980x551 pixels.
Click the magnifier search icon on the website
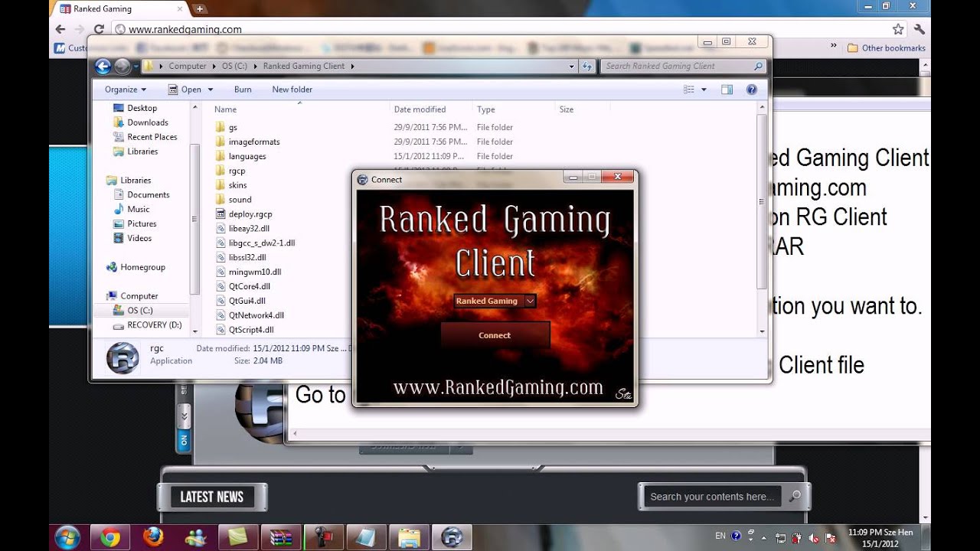point(795,497)
